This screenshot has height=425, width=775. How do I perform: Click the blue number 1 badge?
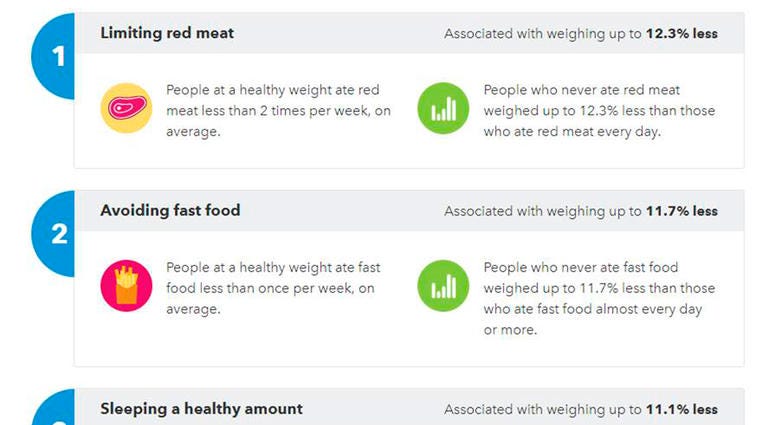(53, 56)
